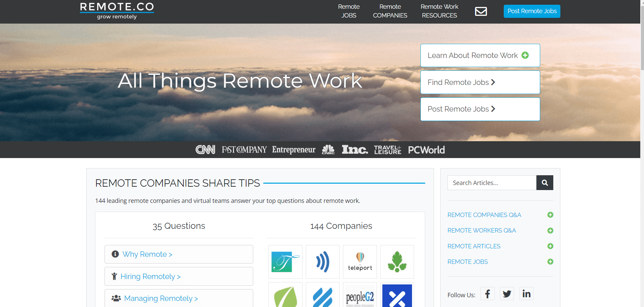Open Remote Work Resources menu item

click(439, 11)
